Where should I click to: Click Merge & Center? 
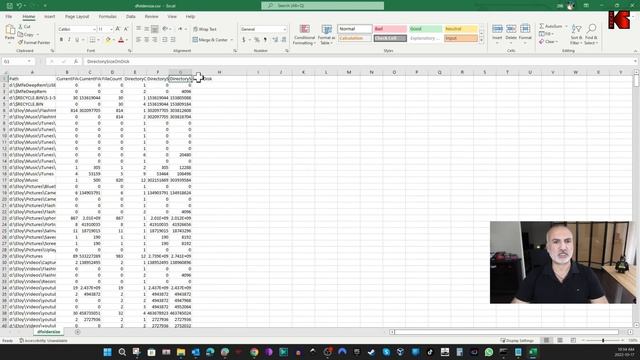(210, 40)
